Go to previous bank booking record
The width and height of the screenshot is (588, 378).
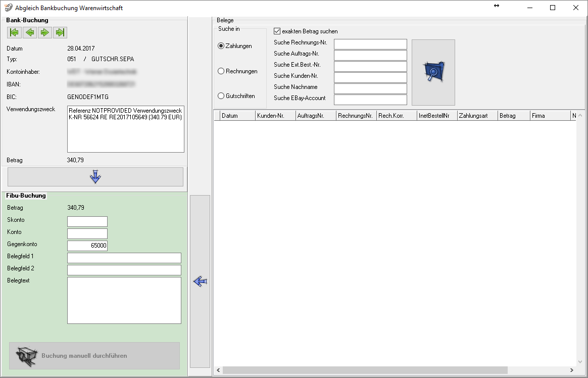pyautogui.click(x=30, y=33)
